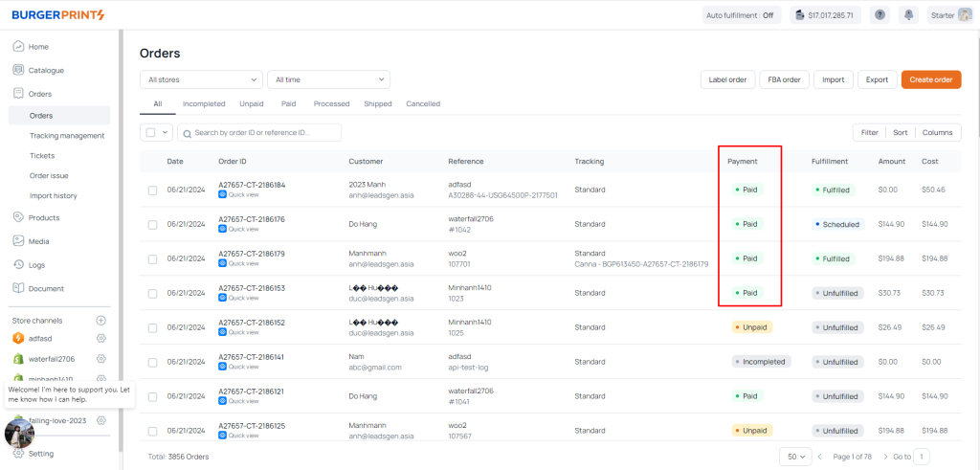
Task: Open settings gear for adfasd store
Action: (101, 338)
